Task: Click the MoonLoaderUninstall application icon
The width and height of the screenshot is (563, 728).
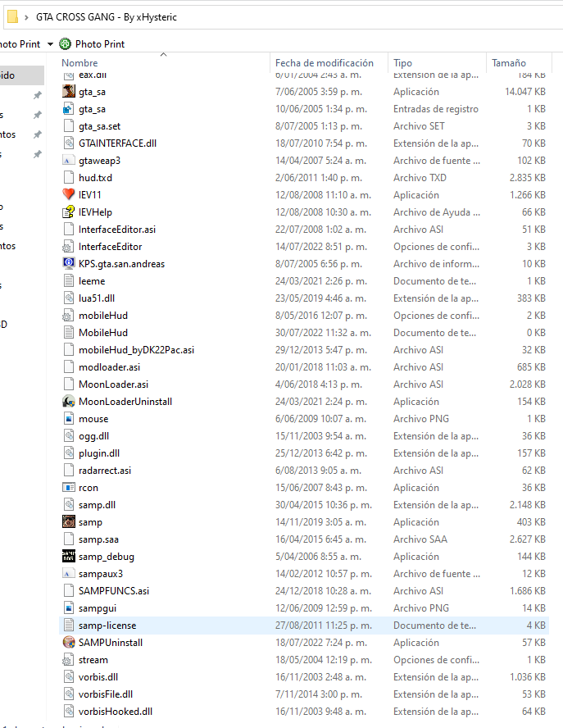Action: point(69,401)
